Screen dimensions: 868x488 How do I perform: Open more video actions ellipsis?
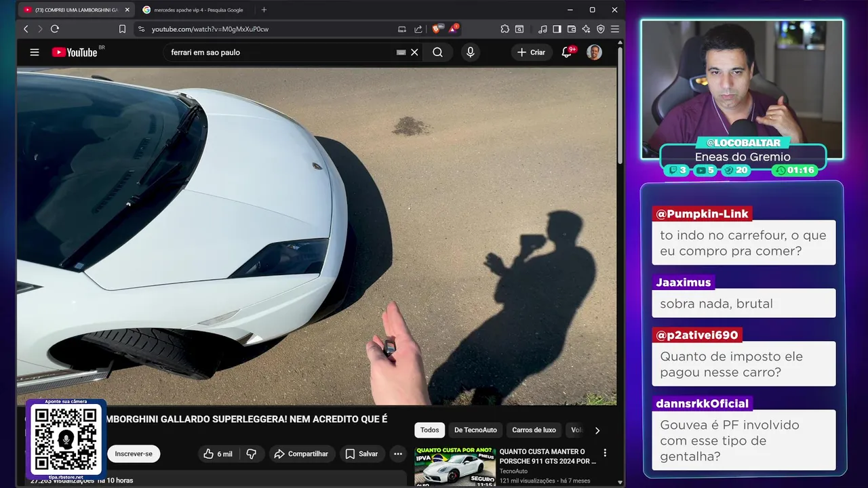pyautogui.click(x=398, y=454)
